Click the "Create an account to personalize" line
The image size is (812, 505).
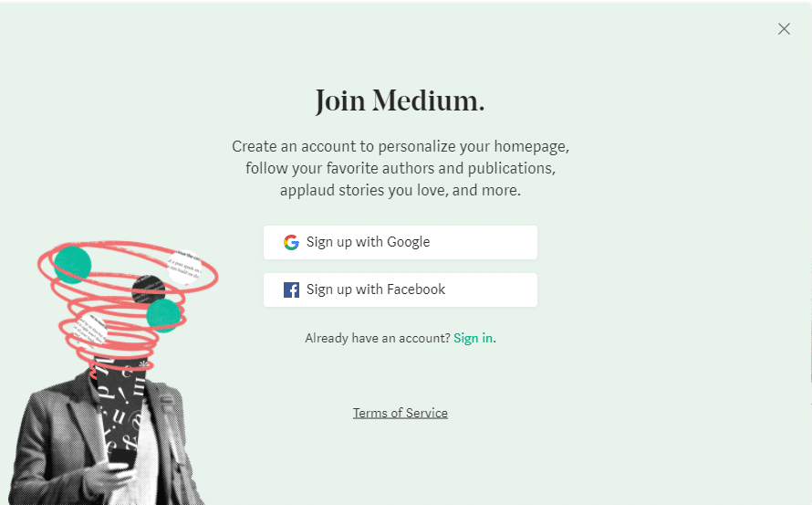coord(400,146)
